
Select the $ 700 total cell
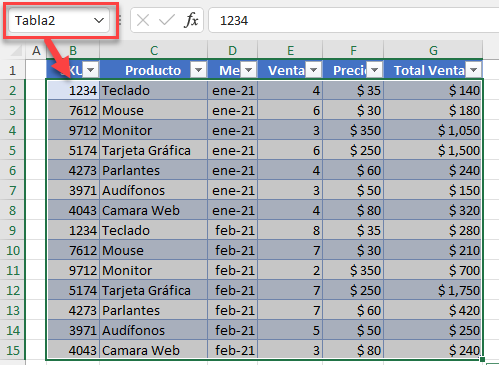433,270
